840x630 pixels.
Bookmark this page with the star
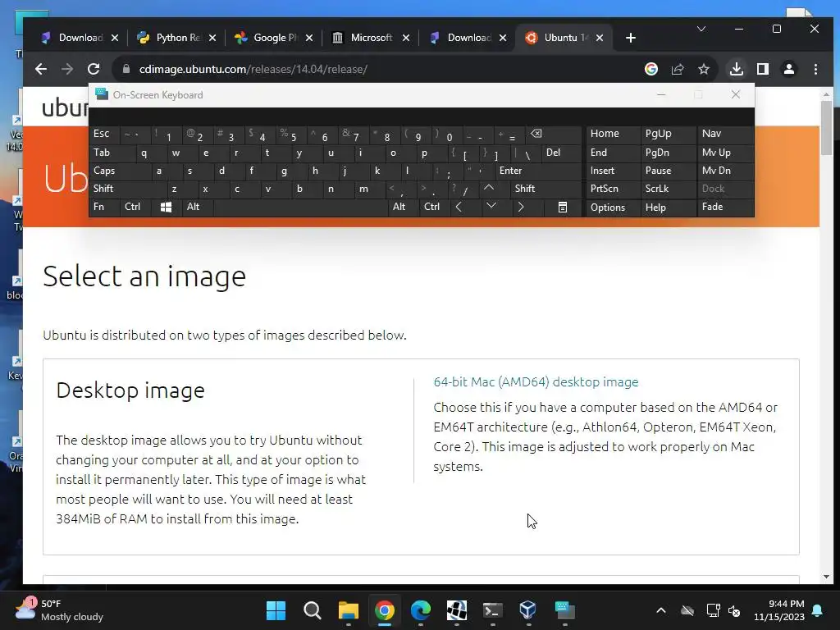[704, 69]
